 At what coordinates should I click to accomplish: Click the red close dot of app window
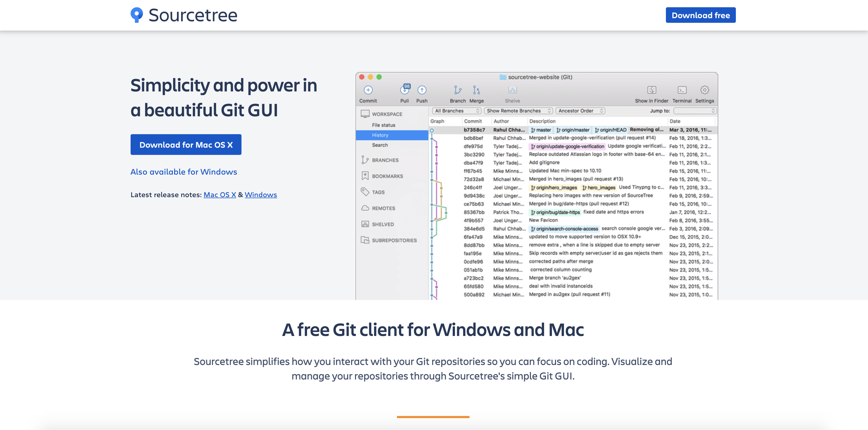pos(361,77)
